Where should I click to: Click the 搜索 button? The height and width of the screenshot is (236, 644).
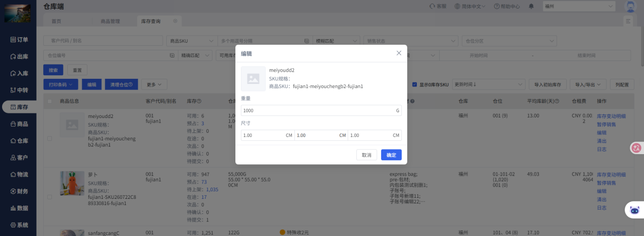point(53,70)
